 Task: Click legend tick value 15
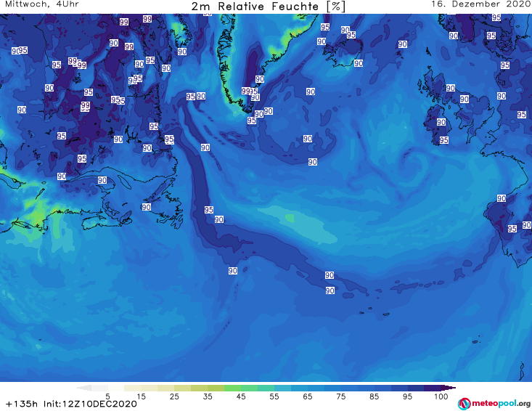pyautogui.click(x=141, y=396)
